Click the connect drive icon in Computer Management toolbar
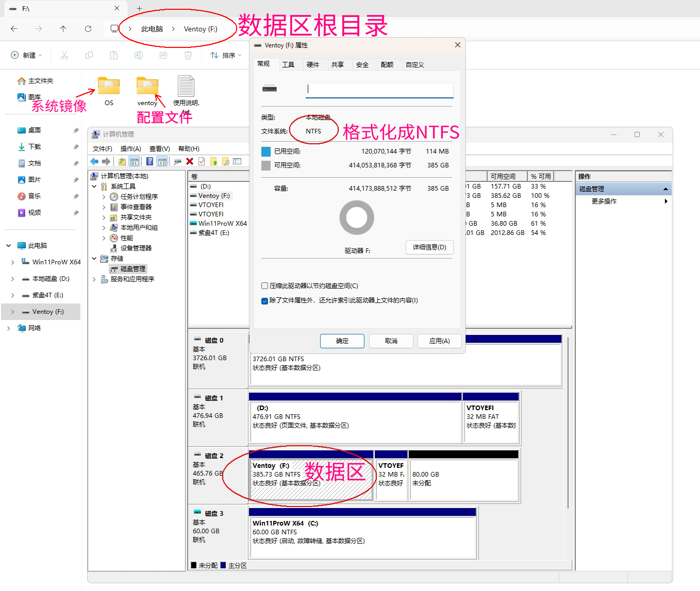 178,162
